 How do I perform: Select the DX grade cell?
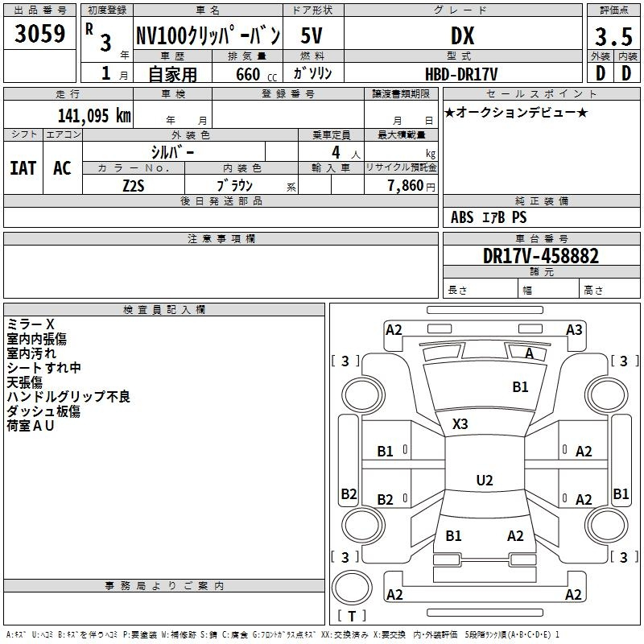(461, 36)
